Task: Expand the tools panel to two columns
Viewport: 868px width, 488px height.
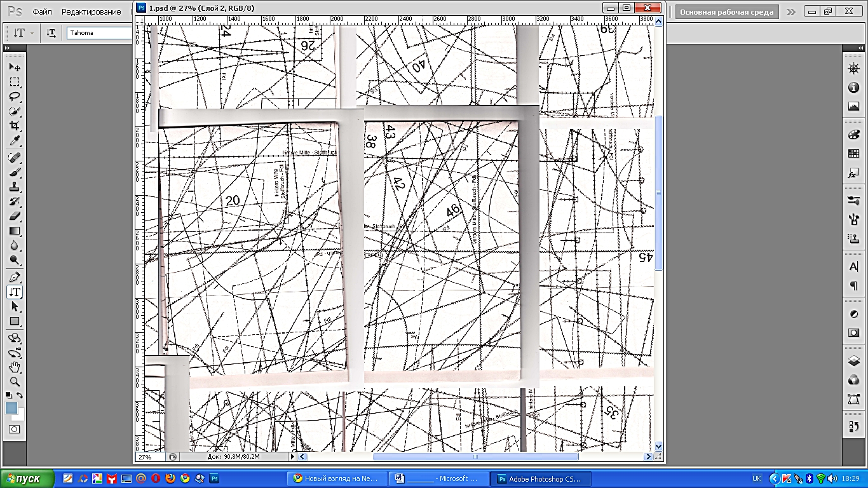Action: click(8, 48)
